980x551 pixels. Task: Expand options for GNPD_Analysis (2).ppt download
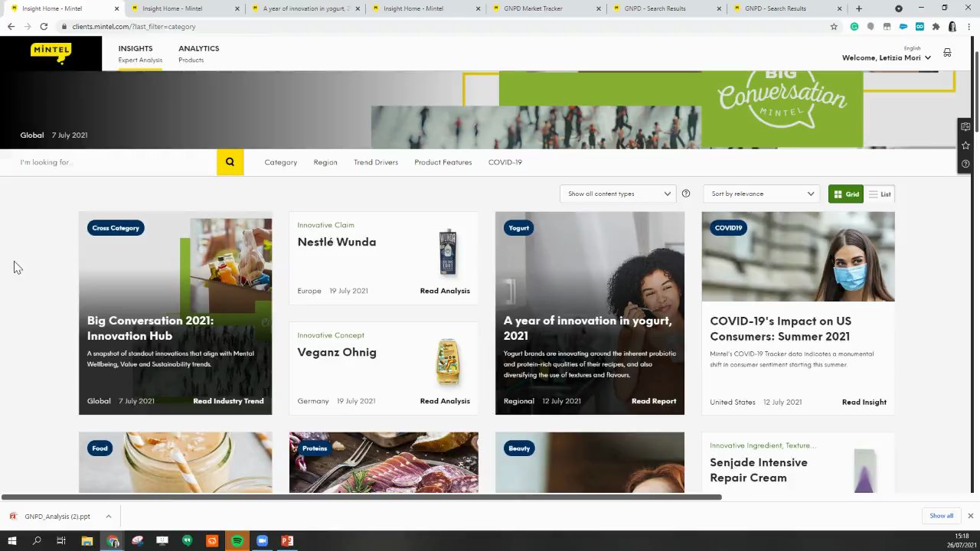click(108, 517)
